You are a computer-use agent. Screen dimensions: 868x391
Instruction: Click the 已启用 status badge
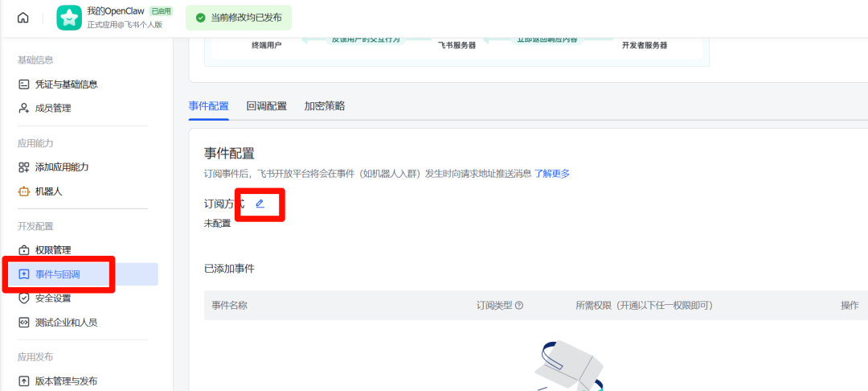point(161,11)
